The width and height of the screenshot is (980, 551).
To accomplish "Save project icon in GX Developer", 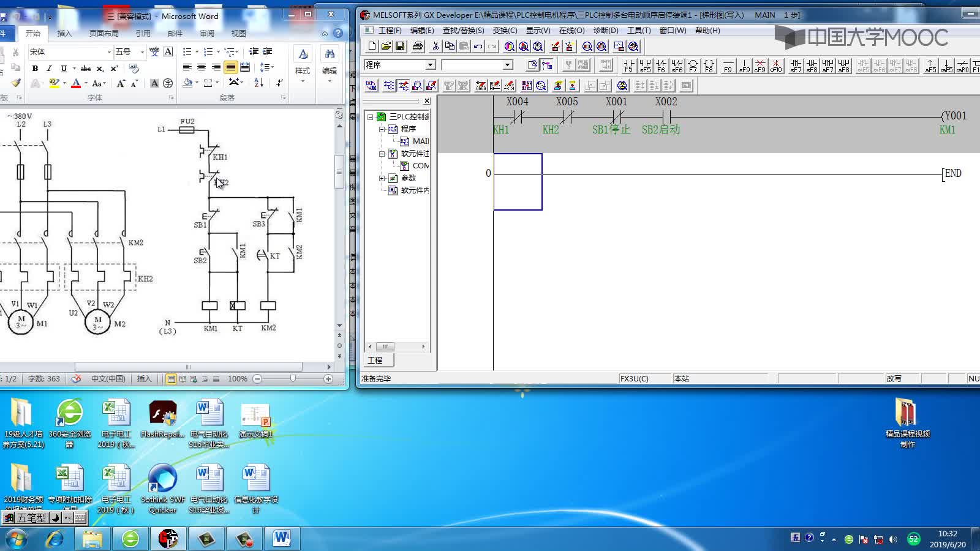I will click(400, 46).
